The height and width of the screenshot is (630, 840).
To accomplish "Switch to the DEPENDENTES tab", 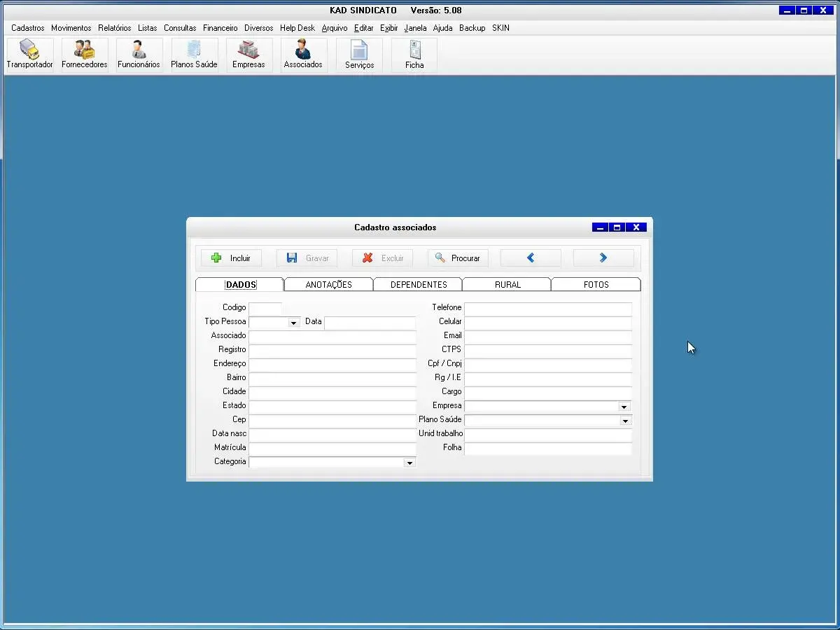I will tap(419, 285).
